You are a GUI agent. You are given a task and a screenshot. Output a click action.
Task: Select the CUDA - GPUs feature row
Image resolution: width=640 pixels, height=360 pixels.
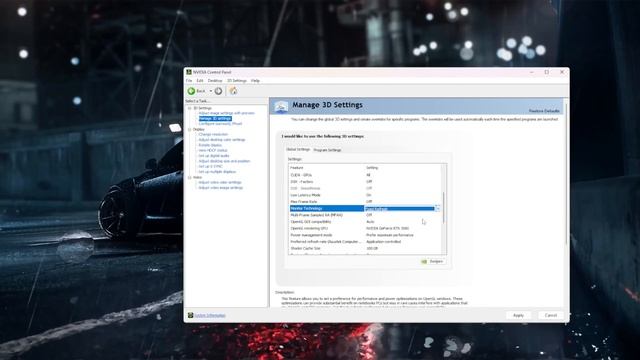(x=365, y=175)
